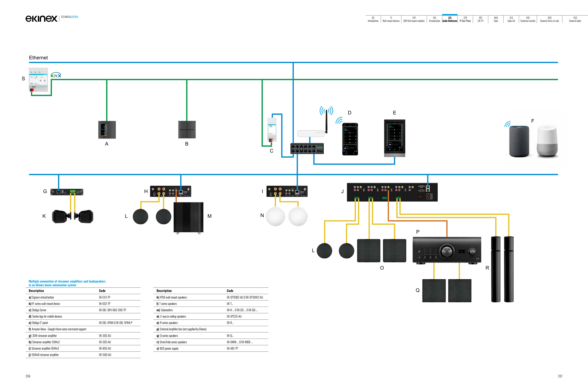Open the Introduction section tab
This screenshot has height=384, width=588.
[373, 19]
